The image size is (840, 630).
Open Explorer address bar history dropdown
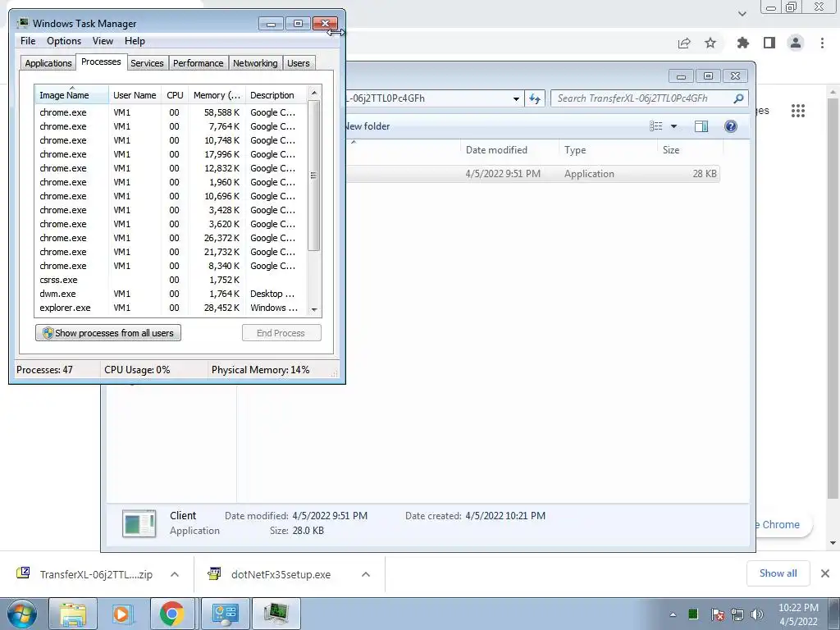click(516, 98)
